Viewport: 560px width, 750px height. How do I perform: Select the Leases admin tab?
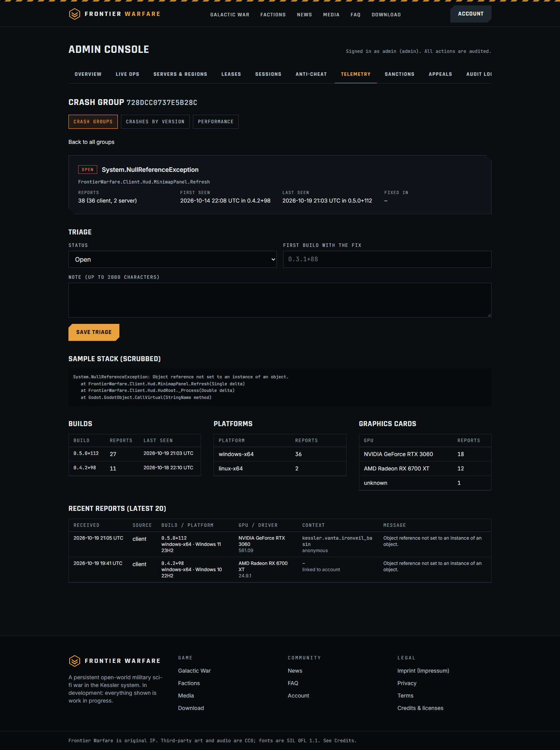231,74
